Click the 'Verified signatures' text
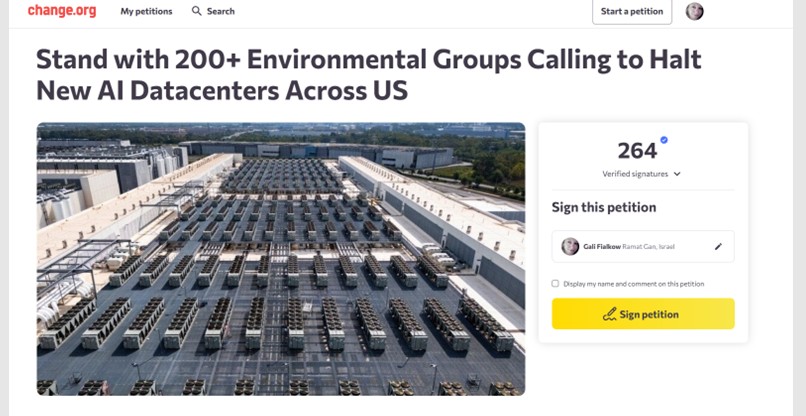This screenshot has height=416, width=806. pyautogui.click(x=636, y=174)
